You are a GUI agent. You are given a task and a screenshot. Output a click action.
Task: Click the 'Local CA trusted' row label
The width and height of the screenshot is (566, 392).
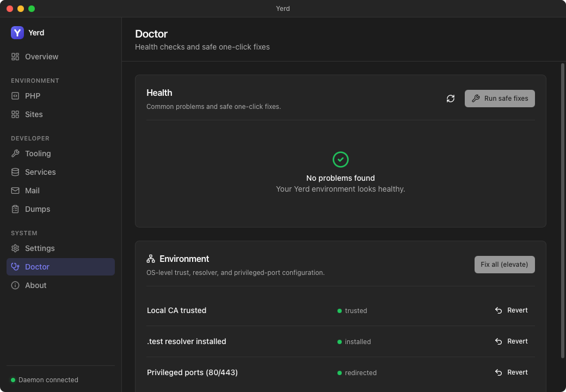pyautogui.click(x=176, y=310)
